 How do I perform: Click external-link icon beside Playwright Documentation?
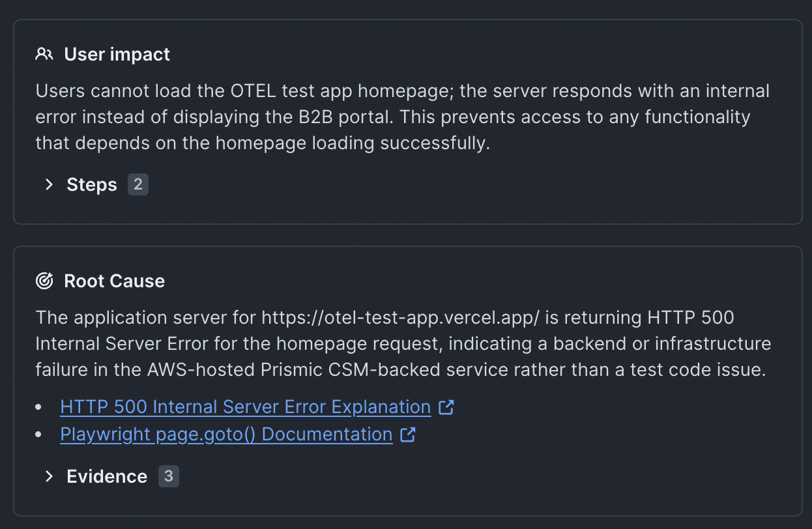408,435
